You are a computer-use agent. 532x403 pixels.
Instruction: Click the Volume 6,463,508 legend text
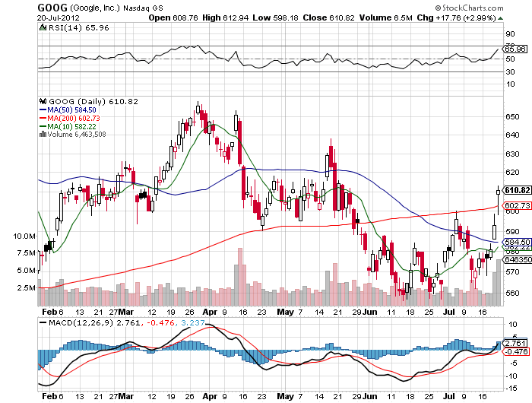tap(77, 135)
